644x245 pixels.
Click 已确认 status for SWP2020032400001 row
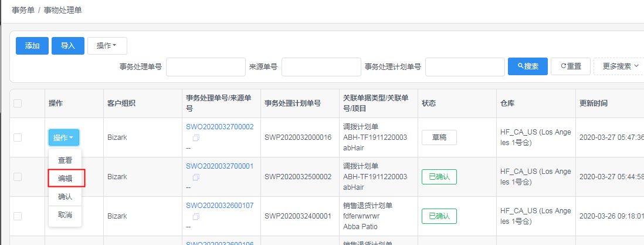click(x=439, y=216)
